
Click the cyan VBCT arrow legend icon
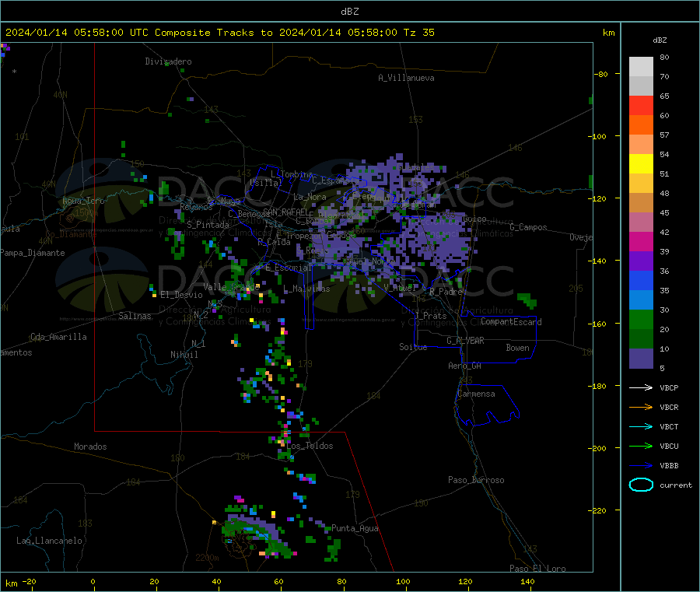pyautogui.click(x=641, y=427)
